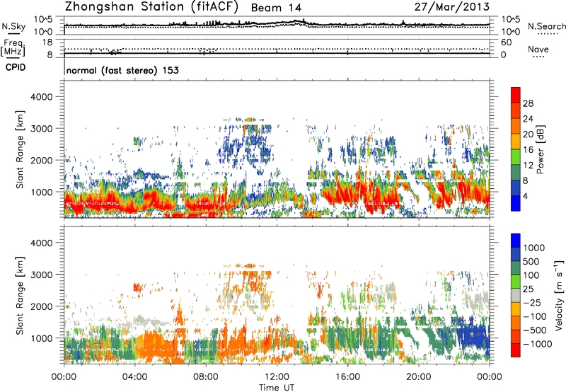Click the '-100' tick on Velocity colorbar
The image size is (566, 392).
535,316
